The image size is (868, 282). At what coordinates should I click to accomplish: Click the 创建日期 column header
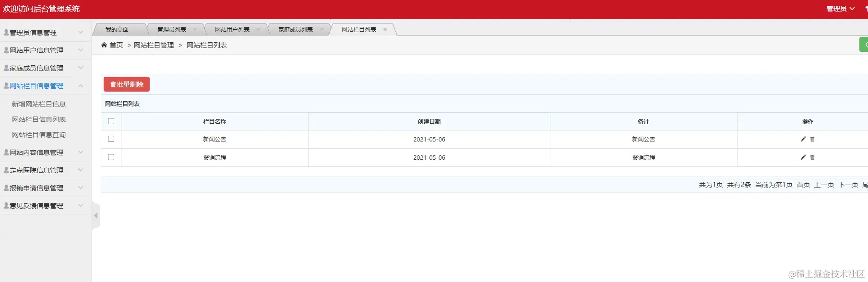click(x=429, y=121)
